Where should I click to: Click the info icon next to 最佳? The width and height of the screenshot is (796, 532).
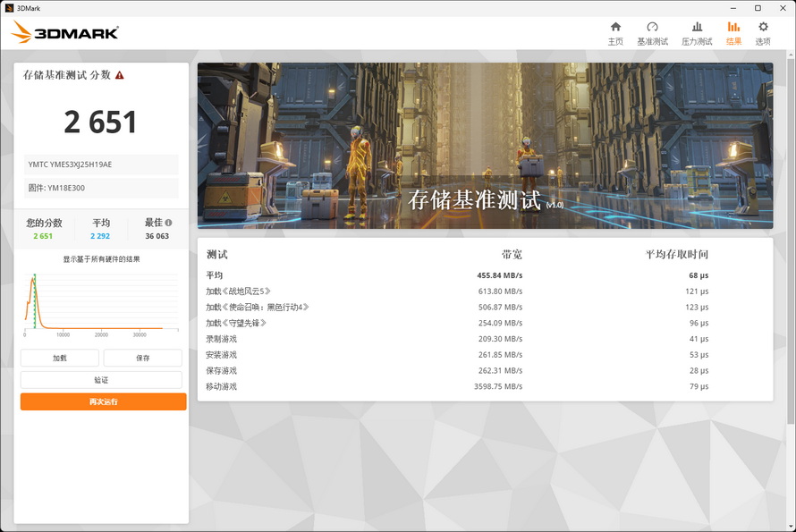tap(168, 223)
